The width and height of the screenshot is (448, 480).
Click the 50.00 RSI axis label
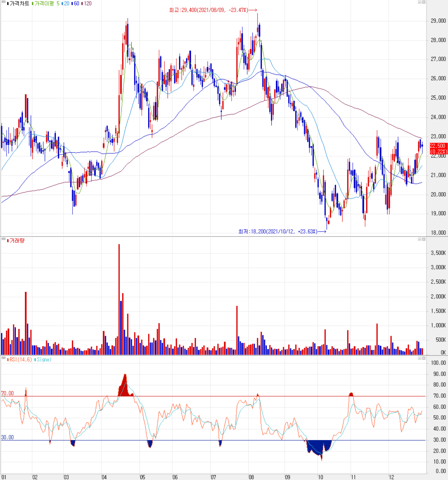tap(439, 418)
